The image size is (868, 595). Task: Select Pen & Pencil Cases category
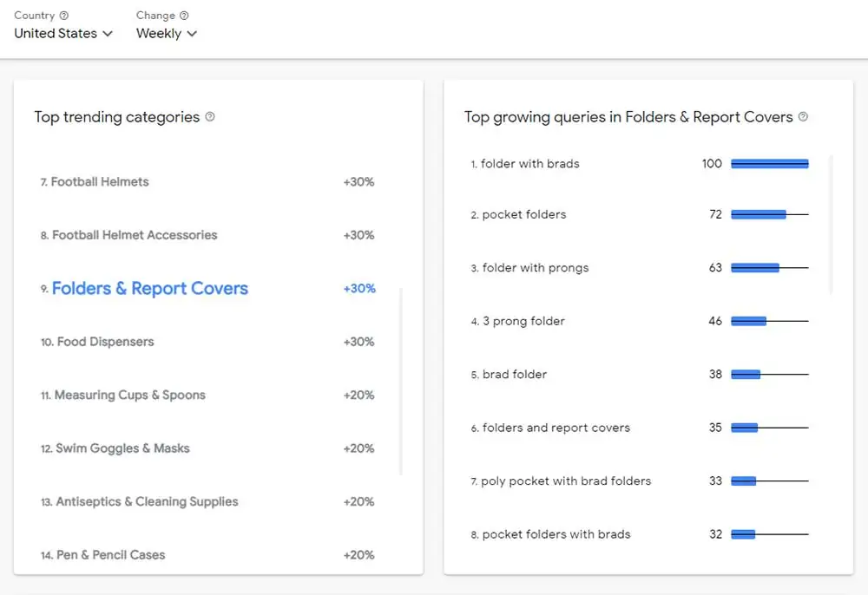[110, 555]
